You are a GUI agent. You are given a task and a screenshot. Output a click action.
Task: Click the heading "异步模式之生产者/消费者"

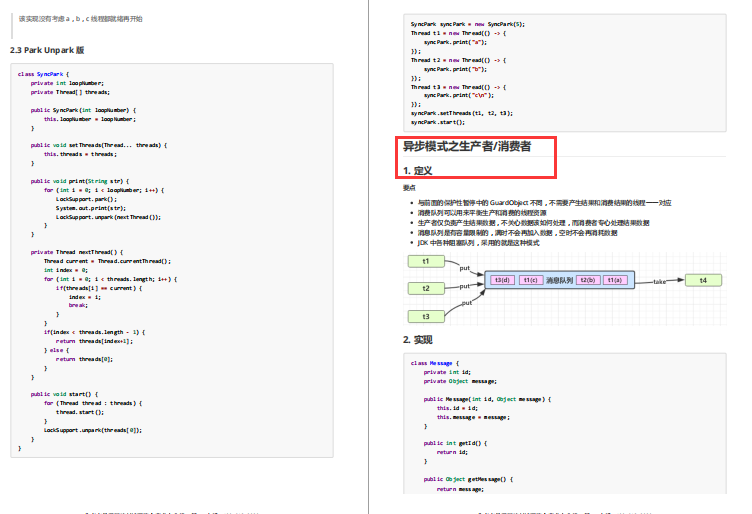[x=467, y=146]
